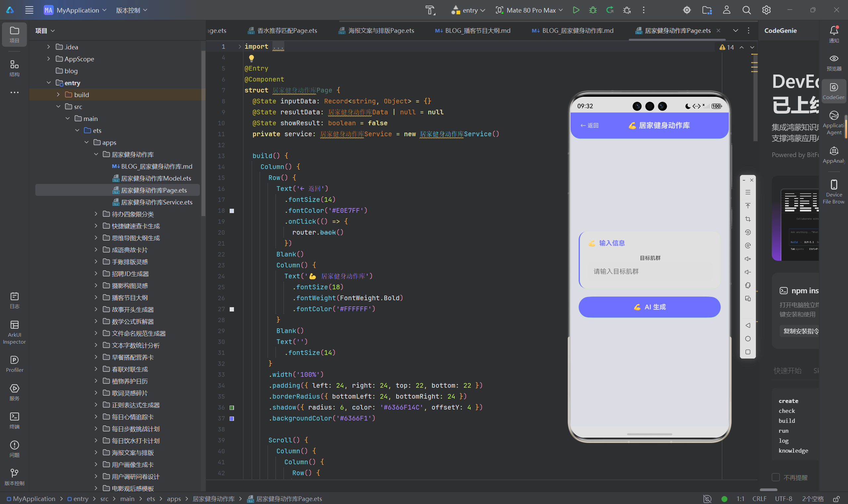Click the intention lightbulb in editor
Image resolution: width=848 pixels, height=504 pixels.
pyautogui.click(x=251, y=58)
